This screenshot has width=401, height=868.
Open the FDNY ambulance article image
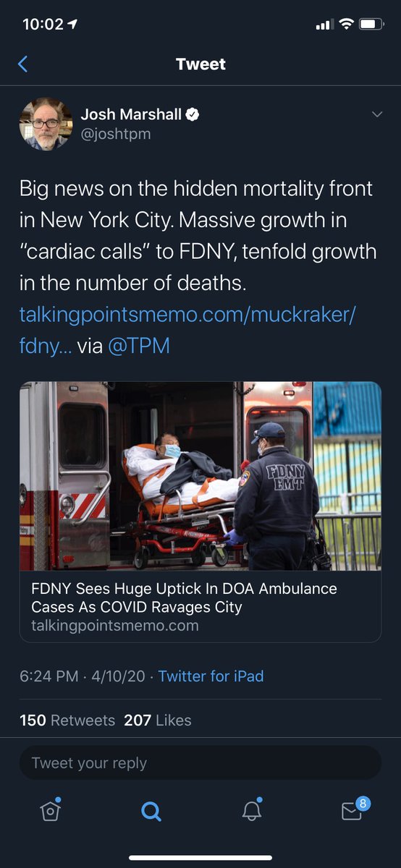point(200,476)
